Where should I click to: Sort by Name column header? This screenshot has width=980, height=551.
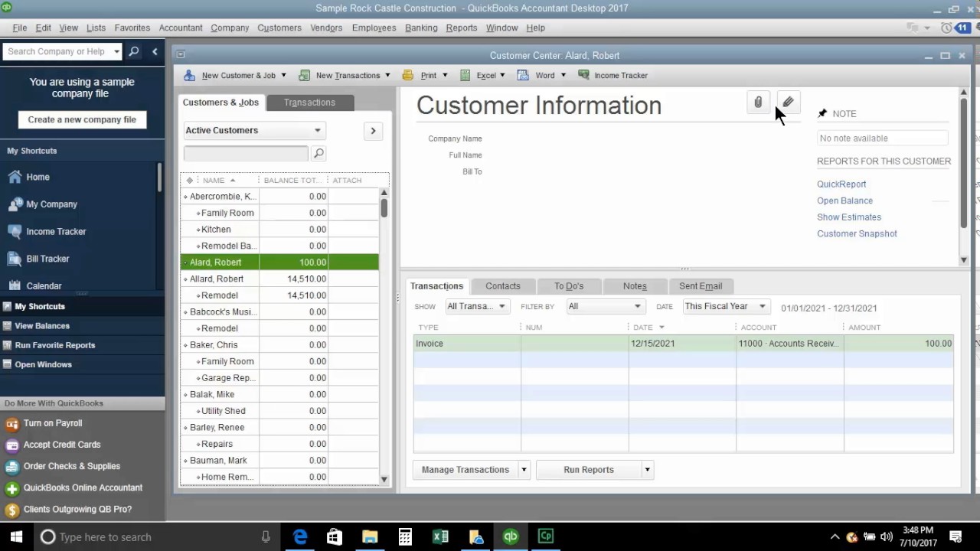tap(220, 181)
